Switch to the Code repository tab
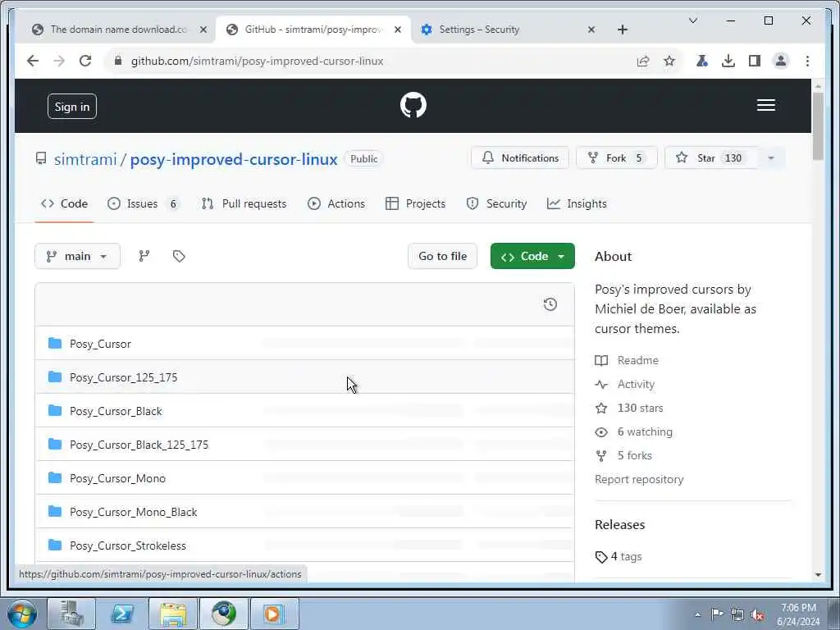Image resolution: width=840 pixels, height=630 pixels. (64, 203)
